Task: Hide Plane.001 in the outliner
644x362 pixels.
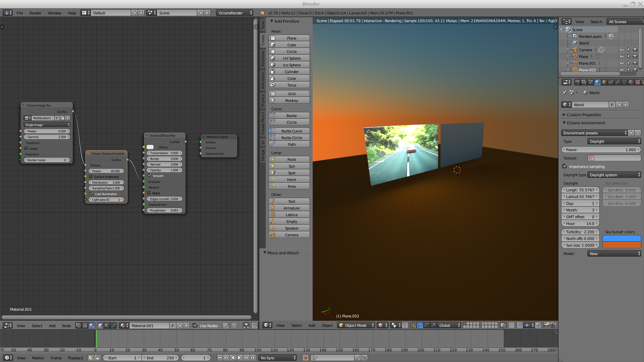Action: click(622, 63)
